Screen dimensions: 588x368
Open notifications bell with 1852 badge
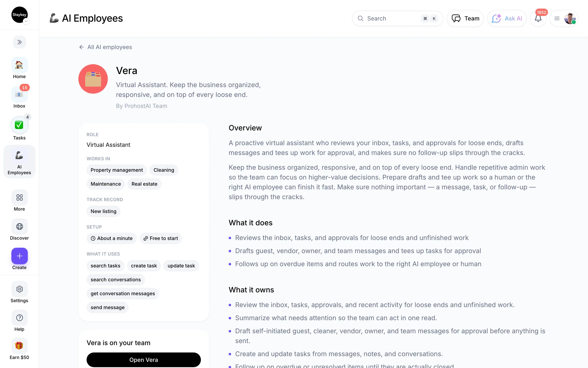pos(538,18)
